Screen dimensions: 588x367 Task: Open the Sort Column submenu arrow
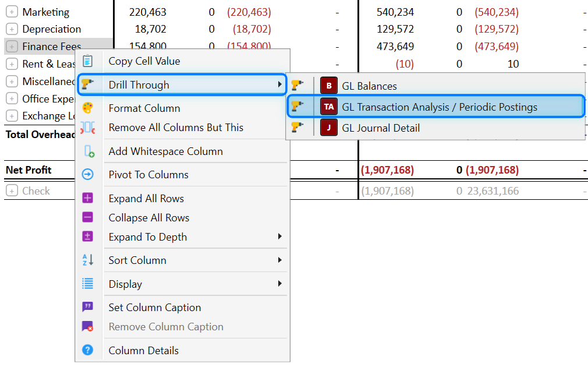(x=280, y=260)
